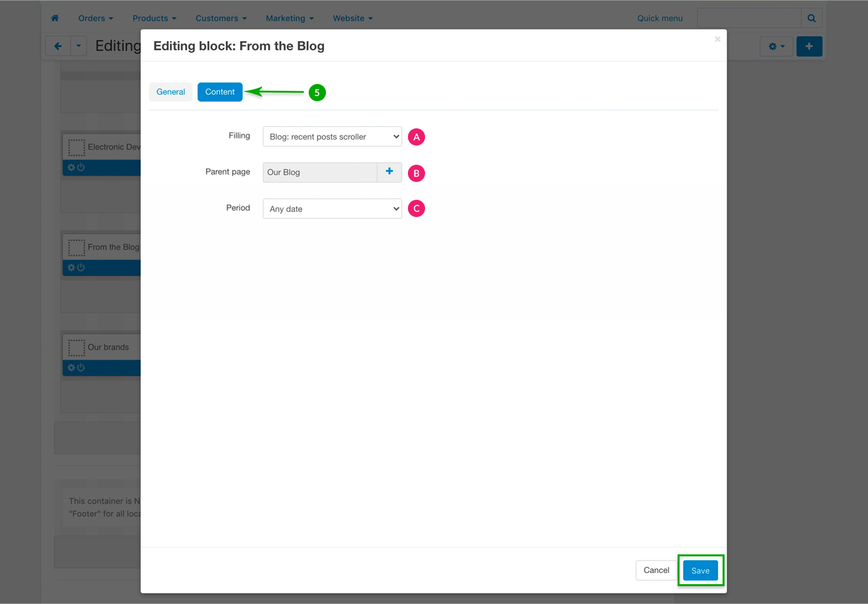This screenshot has height=604, width=868.
Task: Click the blue plus button at top right
Action: (809, 46)
